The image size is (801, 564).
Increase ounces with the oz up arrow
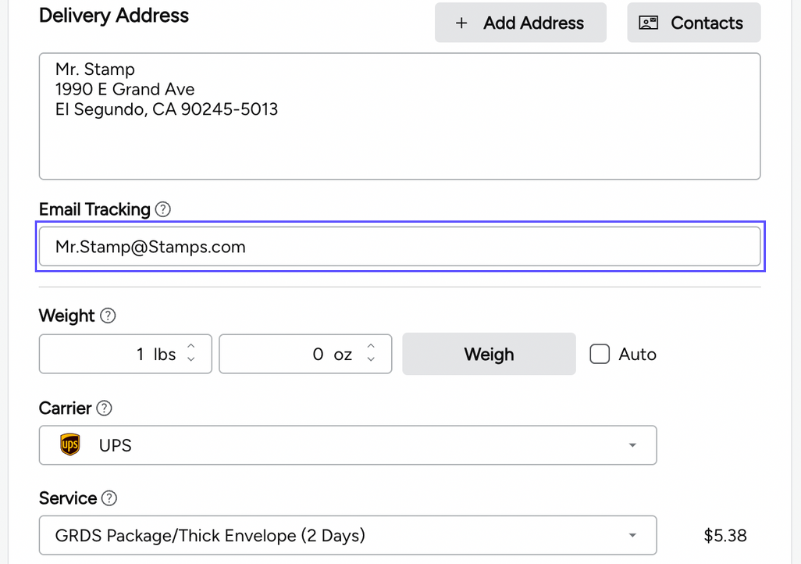[x=371, y=348]
